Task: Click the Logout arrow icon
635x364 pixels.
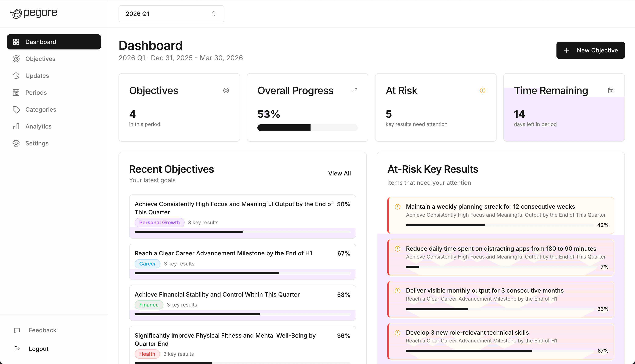Action: [17, 349]
